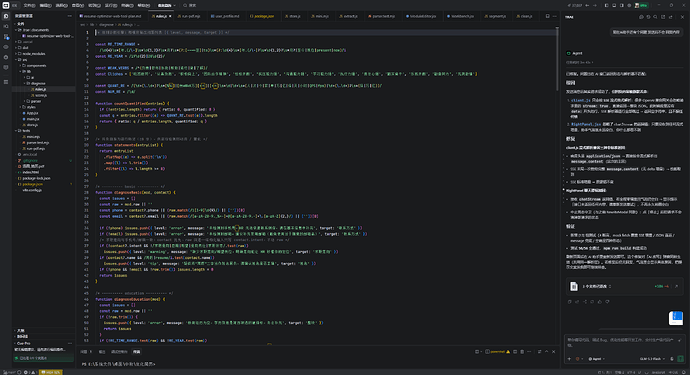Open the changed files card
Screen dimensions: 690x375
click(x=624, y=287)
